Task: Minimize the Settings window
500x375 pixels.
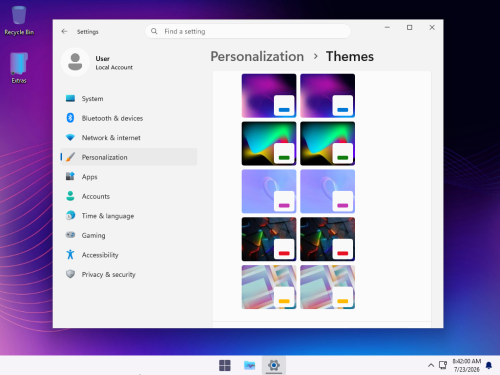Action: (x=387, y=27)
